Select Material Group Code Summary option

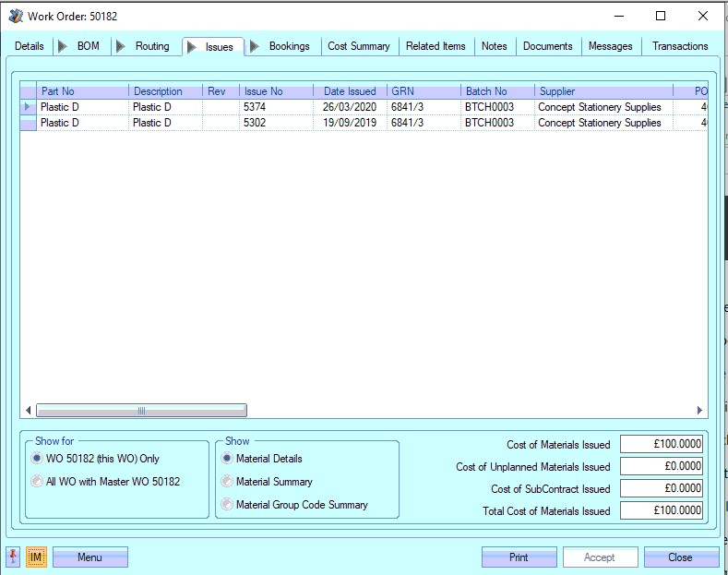pyautogui.click(x=227, y=505)
